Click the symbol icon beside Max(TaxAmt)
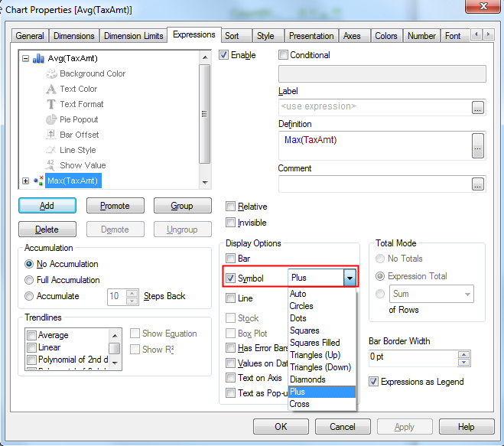This screenshot has height=446, width=504. (38, 181)
